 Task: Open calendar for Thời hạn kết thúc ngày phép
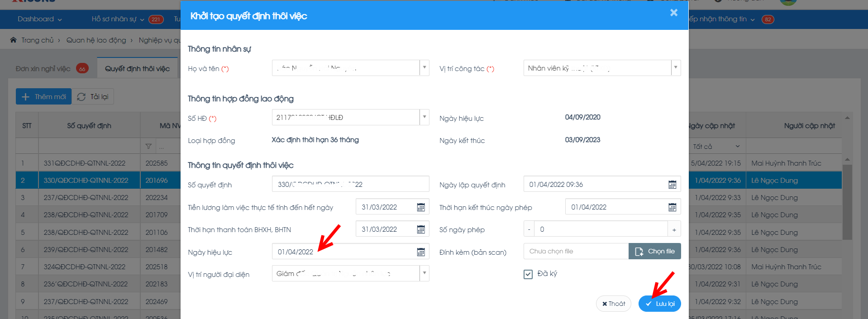click(x=672, y=207)
